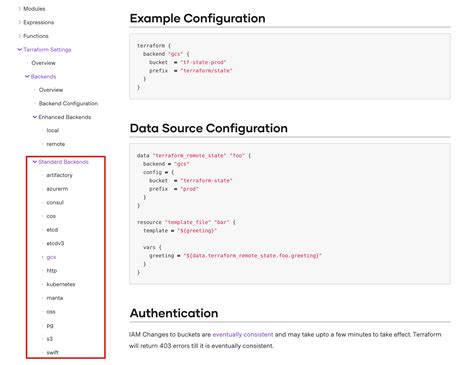Expand the Modules section chevron
The height and width of the screenshot is (365, 474).
19,9
